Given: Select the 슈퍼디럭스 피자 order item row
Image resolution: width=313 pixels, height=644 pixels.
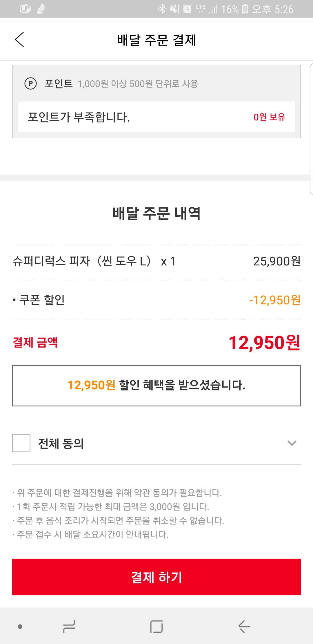Looking at the screenshot, I should [x=156, y=261].
